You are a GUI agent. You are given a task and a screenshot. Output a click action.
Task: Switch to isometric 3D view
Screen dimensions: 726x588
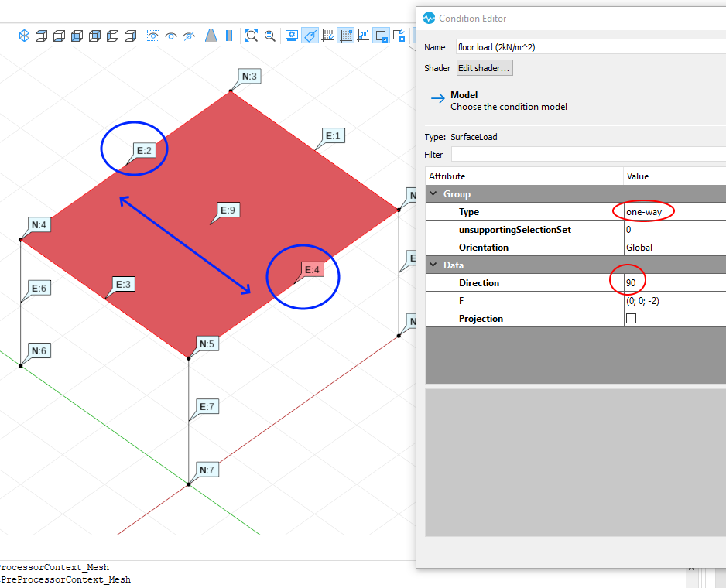(x=24, y=36)
